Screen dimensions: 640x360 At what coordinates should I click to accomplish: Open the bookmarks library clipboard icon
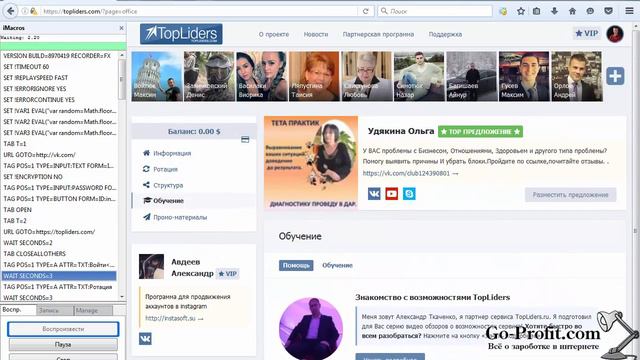536,11
